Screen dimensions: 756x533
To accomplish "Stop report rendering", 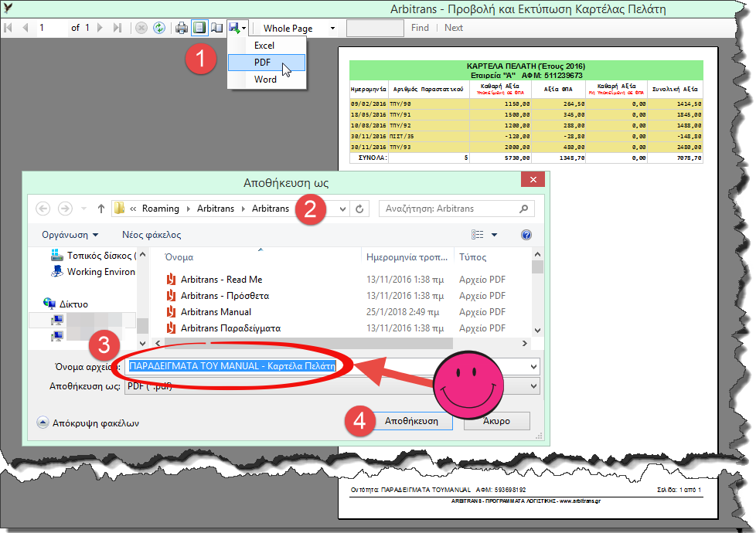I will click(x=141, y=28).
